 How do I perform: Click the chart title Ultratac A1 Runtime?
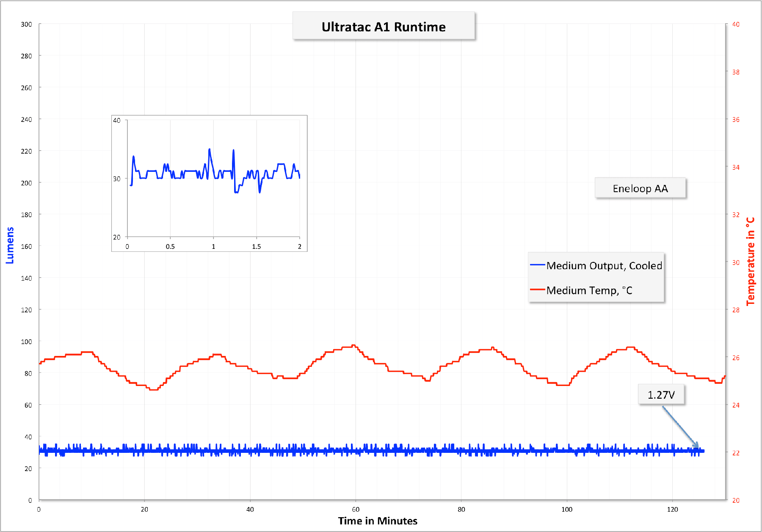(x=384, y=27)
